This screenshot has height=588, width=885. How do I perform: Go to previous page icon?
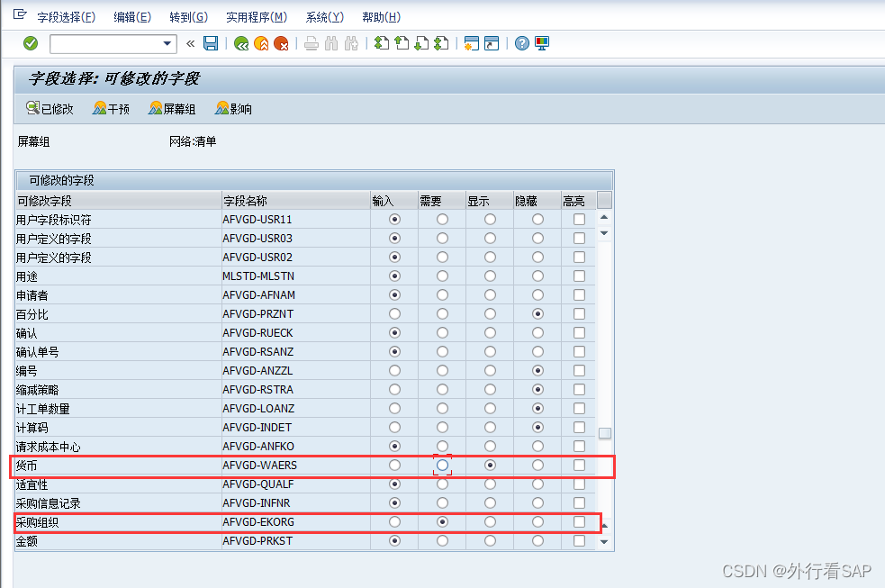point(402,43)
